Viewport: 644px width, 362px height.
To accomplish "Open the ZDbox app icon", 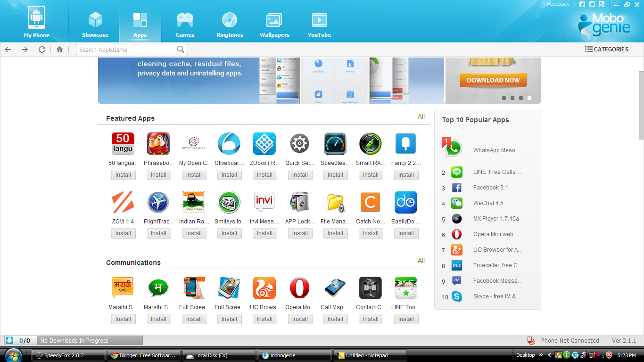I will [264, 144].
